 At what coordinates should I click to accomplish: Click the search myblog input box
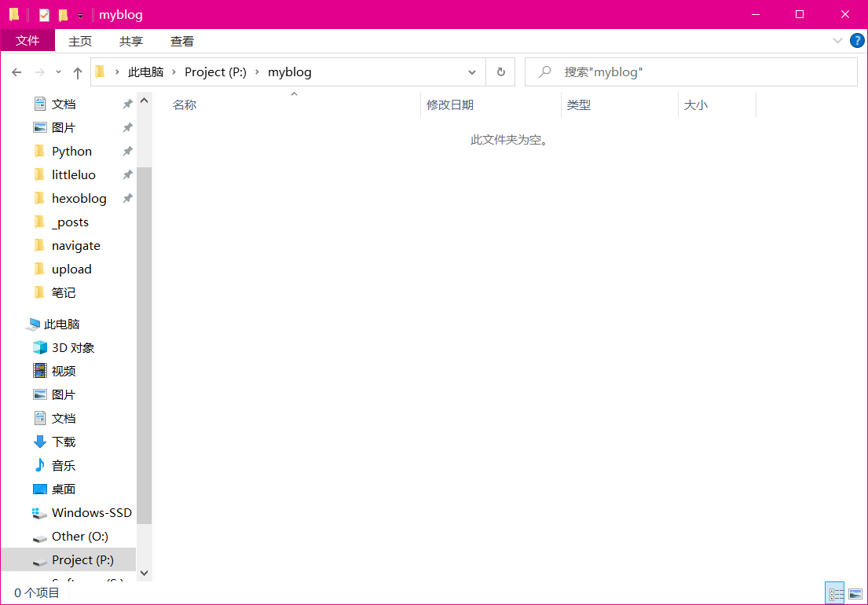699,72
